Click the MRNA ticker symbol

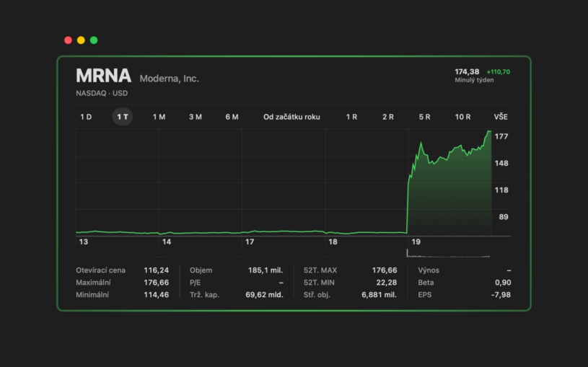[103, 76]
